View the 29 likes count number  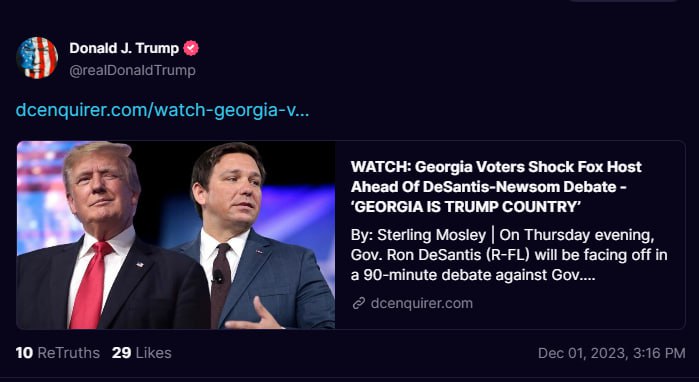tap(121, 353)
